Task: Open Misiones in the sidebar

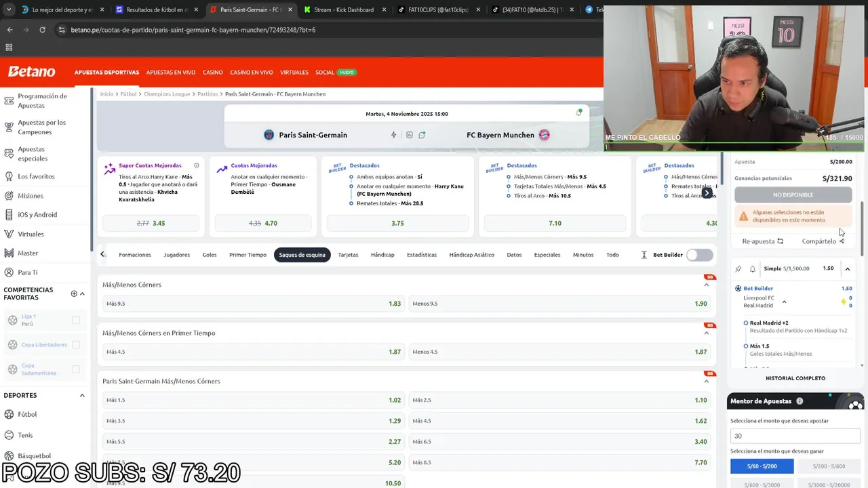Action: pos(31,196)
